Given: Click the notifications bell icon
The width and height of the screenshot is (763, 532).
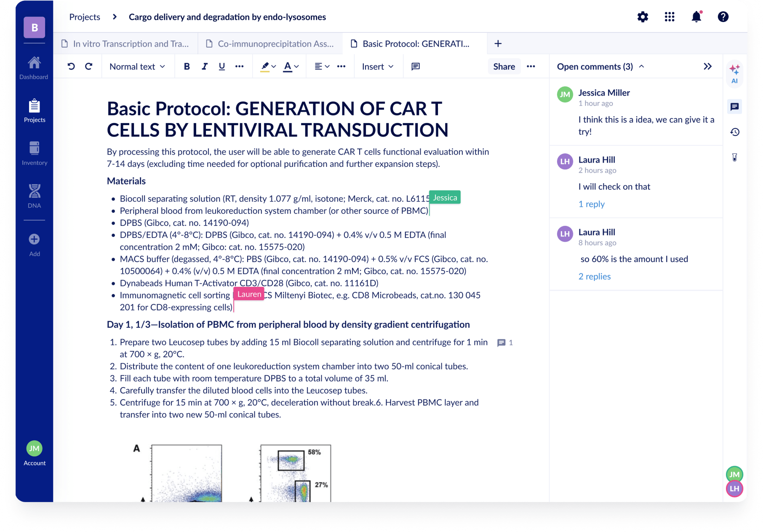Looking at the screenshot, I should coord(696,17).
